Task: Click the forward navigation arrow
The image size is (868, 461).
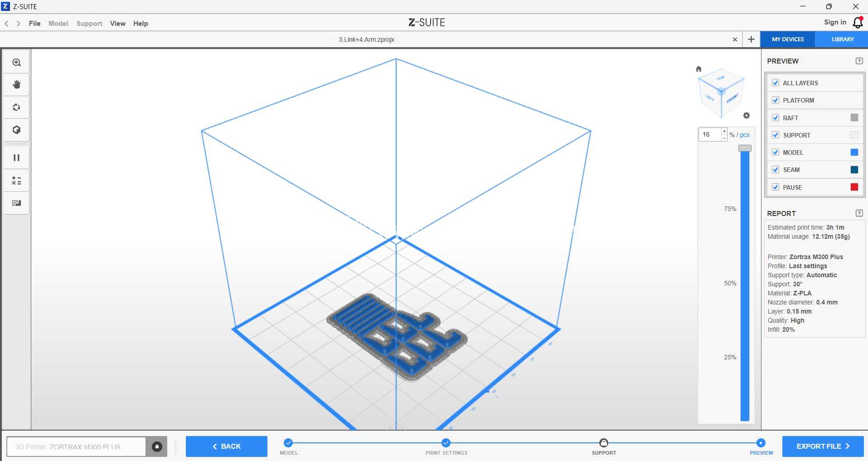Action: point(19,24)
